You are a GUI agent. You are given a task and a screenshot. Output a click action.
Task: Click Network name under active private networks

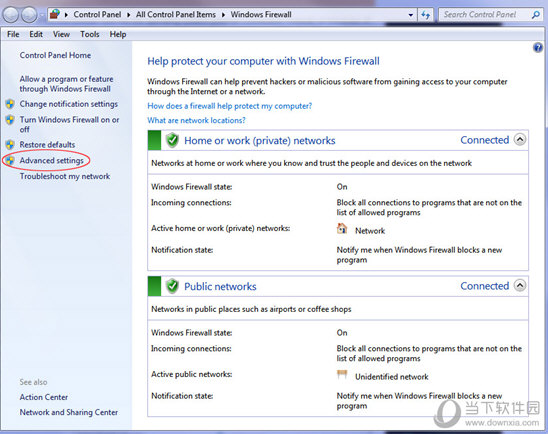(x=370, y=231)
